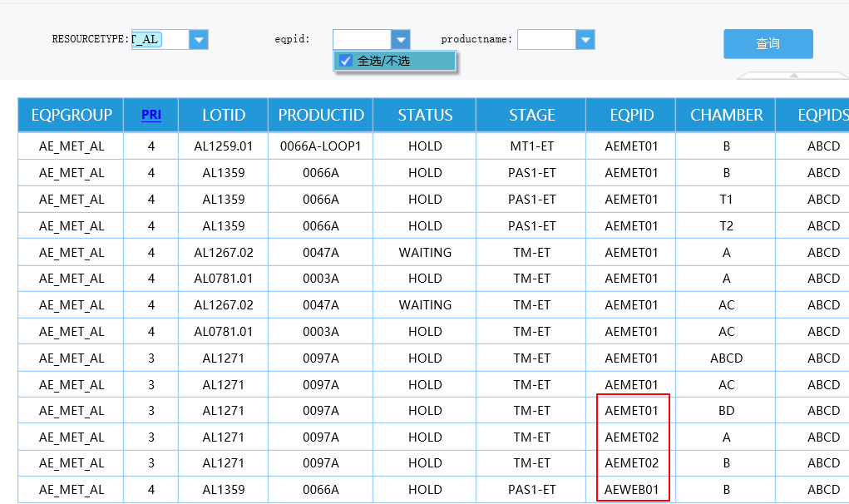Screen dimensions: 849x504
Task: Open the RESOURCETYPE dropdown arrow
Action: pyautogui.click(x=199, y=39)
